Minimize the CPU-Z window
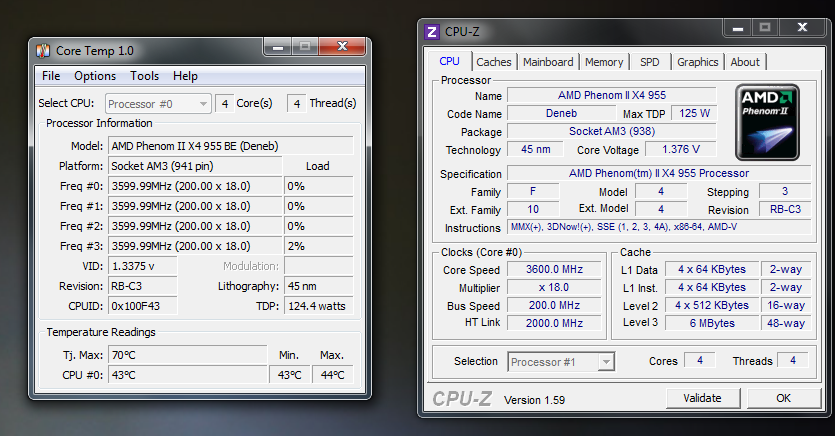 click(738, 28)
